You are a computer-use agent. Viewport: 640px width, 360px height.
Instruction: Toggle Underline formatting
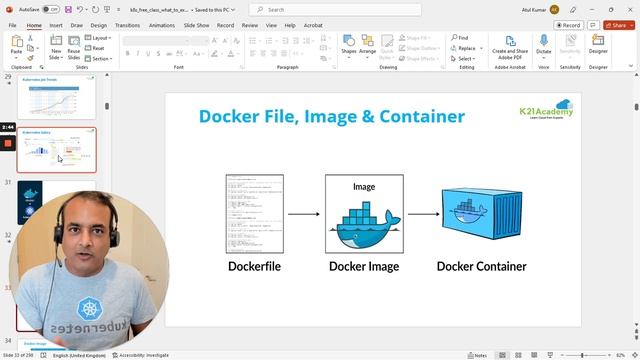pyautogui.click(x=148, y=53)
